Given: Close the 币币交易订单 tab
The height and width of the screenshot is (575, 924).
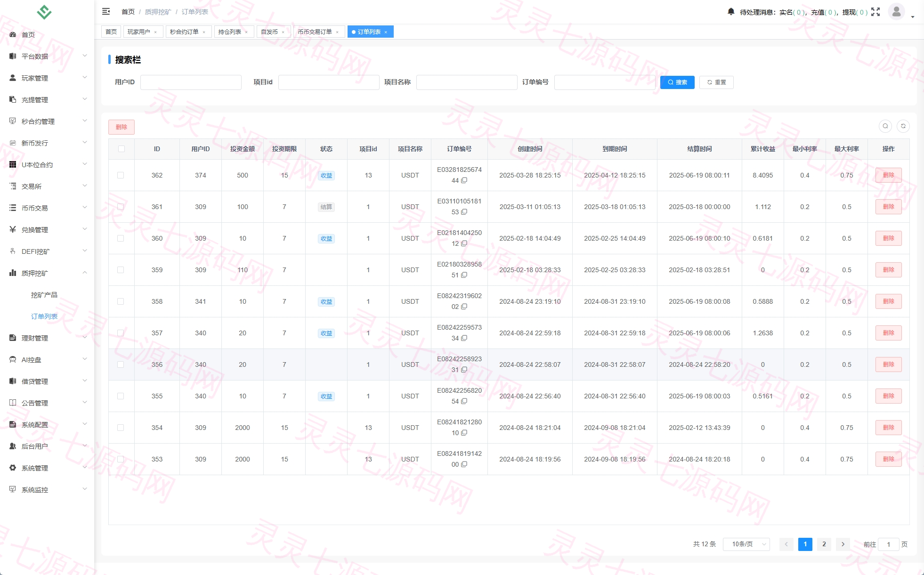Looking at the screenshot, I should click(337, 32).
